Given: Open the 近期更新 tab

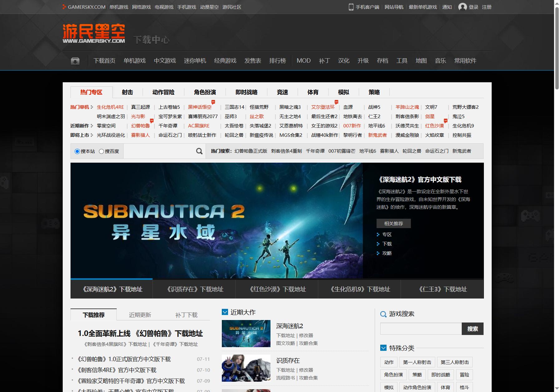Looking at the screenshot, I should (x=140, y=315).
